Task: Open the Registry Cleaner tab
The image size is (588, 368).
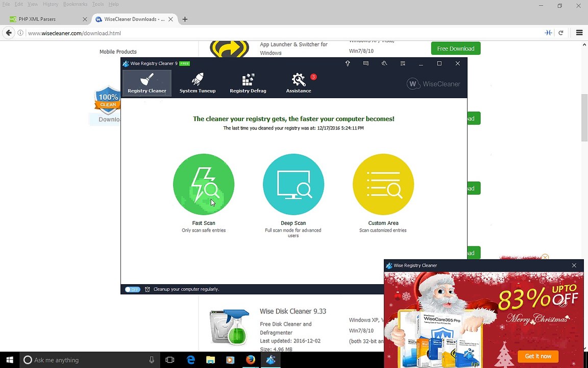Action: 146,83
